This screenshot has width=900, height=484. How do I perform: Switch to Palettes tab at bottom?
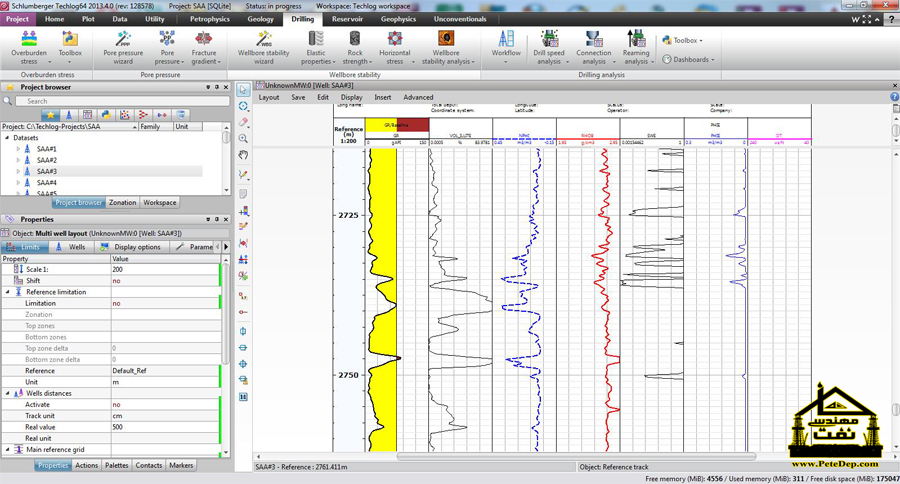click(x=117, y=466)
